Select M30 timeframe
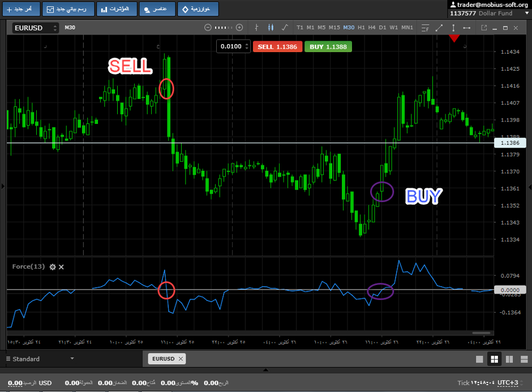The image size is (532, 392). pos(349,28)
